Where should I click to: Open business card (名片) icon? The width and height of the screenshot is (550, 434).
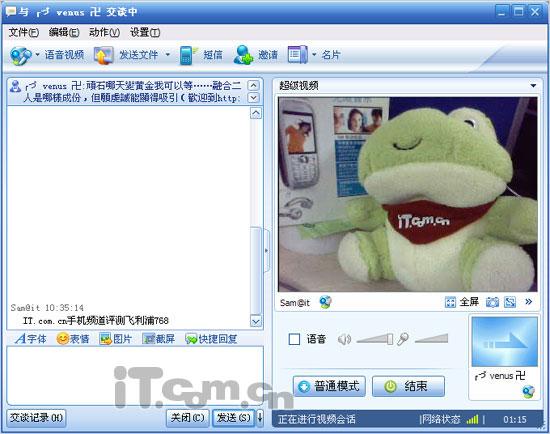tap(297, 55)
